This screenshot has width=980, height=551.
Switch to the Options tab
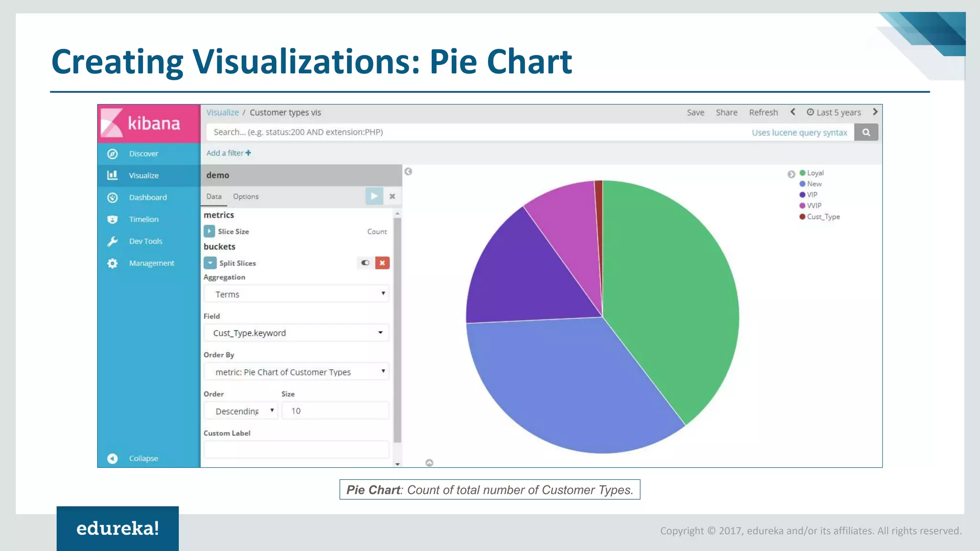coord(245,197)
